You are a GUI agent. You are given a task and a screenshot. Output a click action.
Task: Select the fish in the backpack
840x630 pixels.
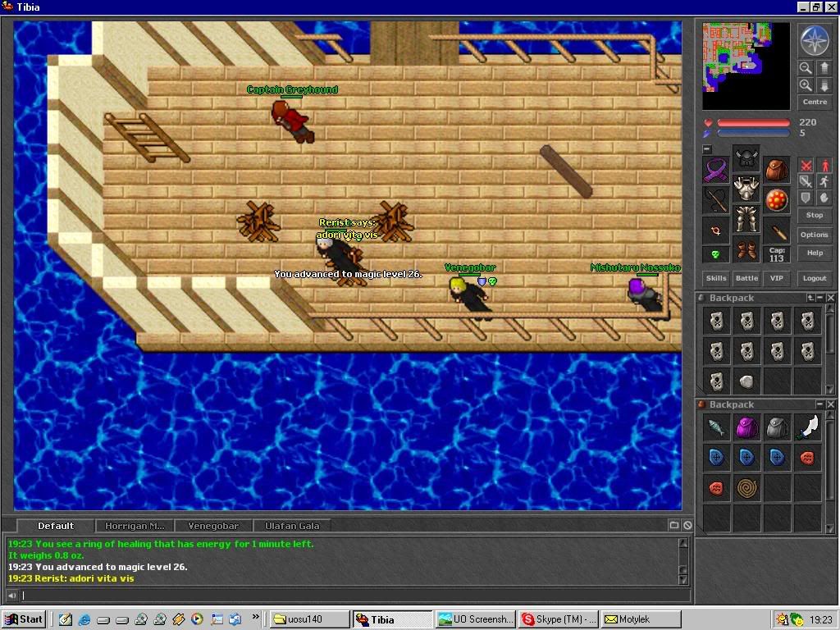715,427
